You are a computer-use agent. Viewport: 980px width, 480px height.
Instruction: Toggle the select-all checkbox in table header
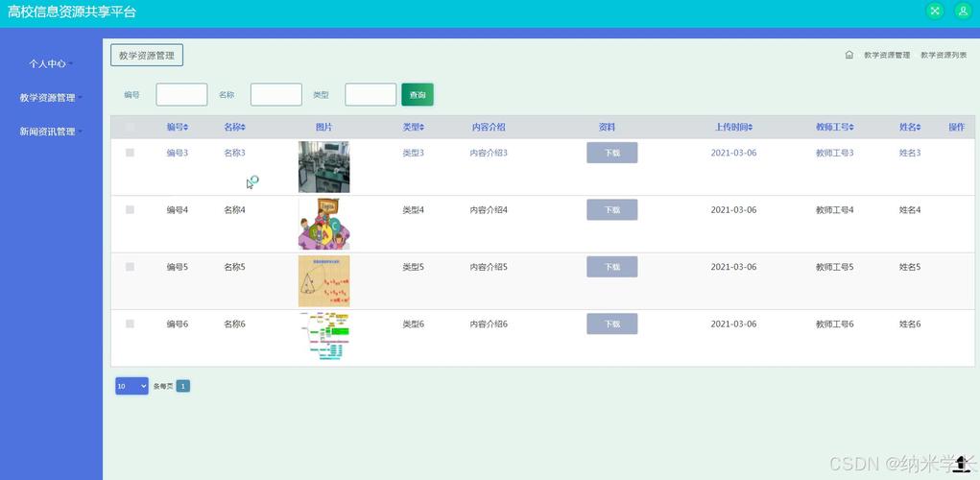(x=130, y=127)
